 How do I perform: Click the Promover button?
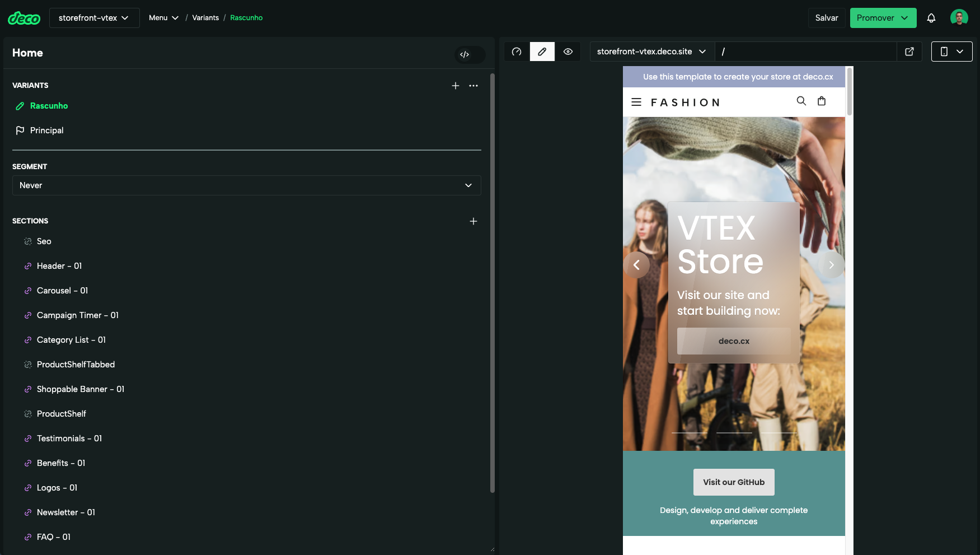tap(883, 18)
